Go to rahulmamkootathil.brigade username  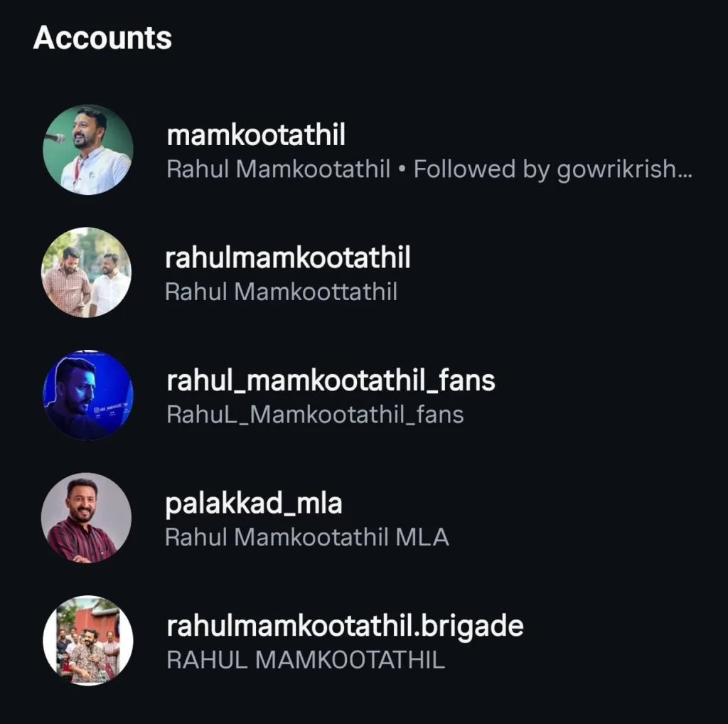pos(345,626)
